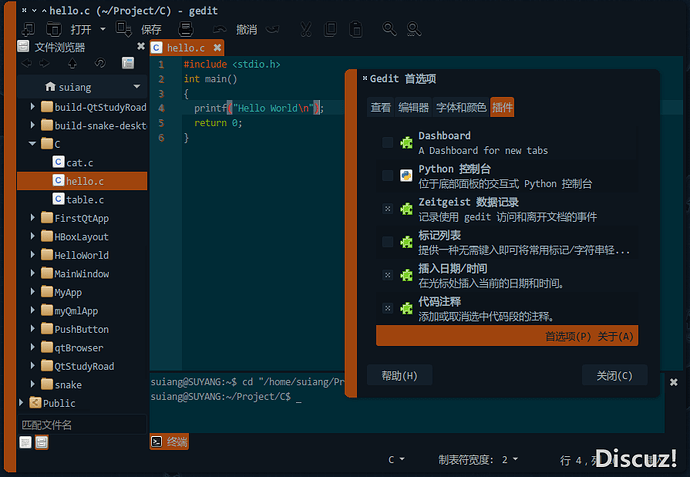Click the file browser side panel tab icon
Screen dimensions: 690x477
[x=42, y=442]
